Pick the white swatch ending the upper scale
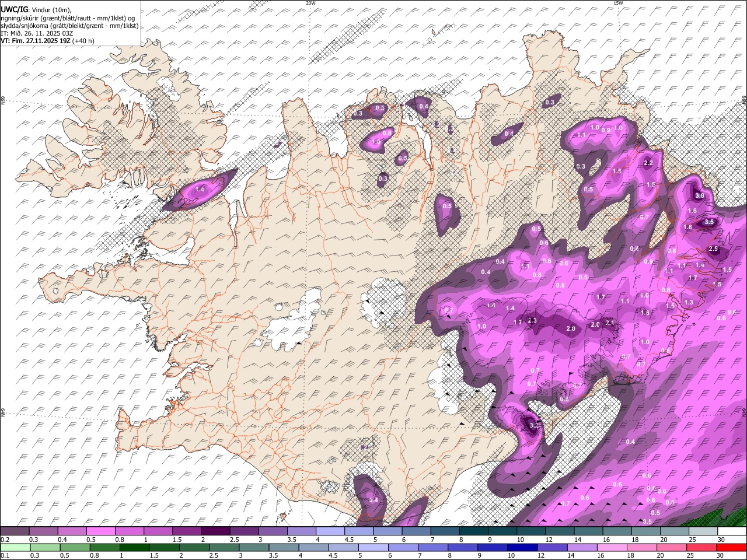Screen dimensions: 747x560 (x=732, y=531)
